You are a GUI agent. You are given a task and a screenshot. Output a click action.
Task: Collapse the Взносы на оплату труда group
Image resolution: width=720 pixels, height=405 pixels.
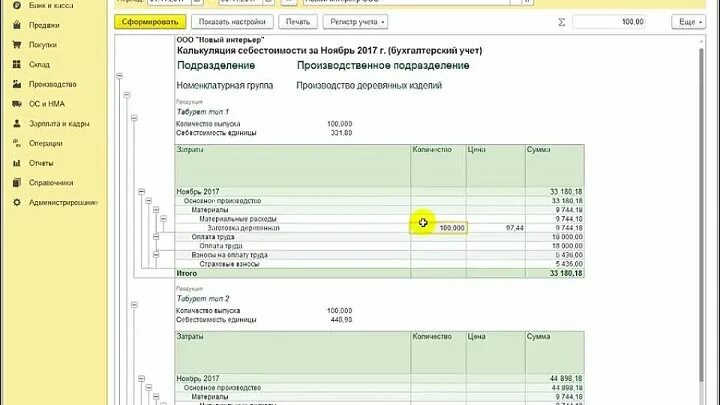156,255
